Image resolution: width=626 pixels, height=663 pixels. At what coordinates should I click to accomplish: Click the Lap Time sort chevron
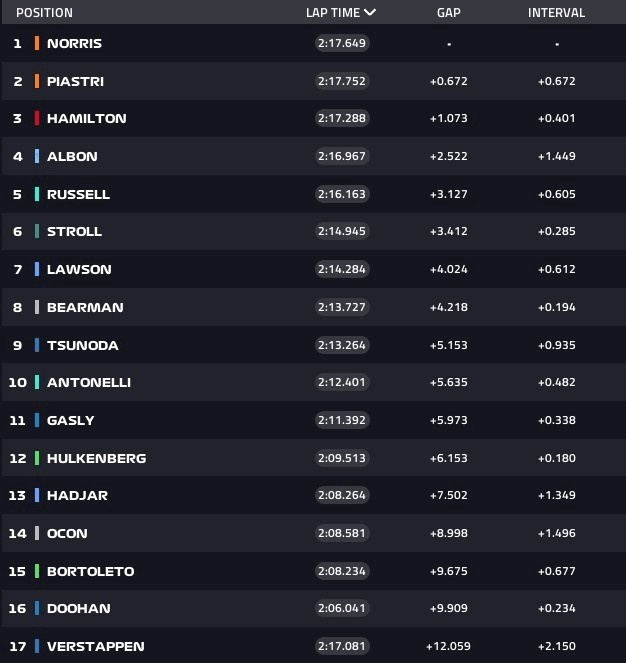[x=370, y=12]
